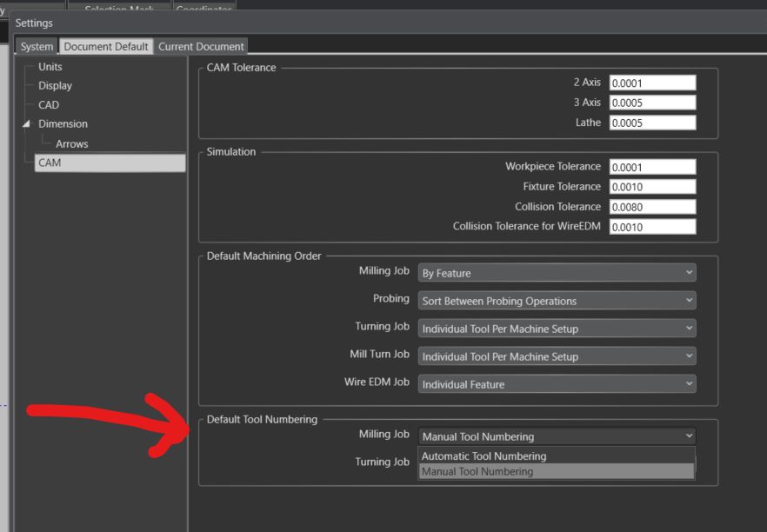
Task: Edit the 3 Axis tolerance value
Action: (x=652, y=103)
